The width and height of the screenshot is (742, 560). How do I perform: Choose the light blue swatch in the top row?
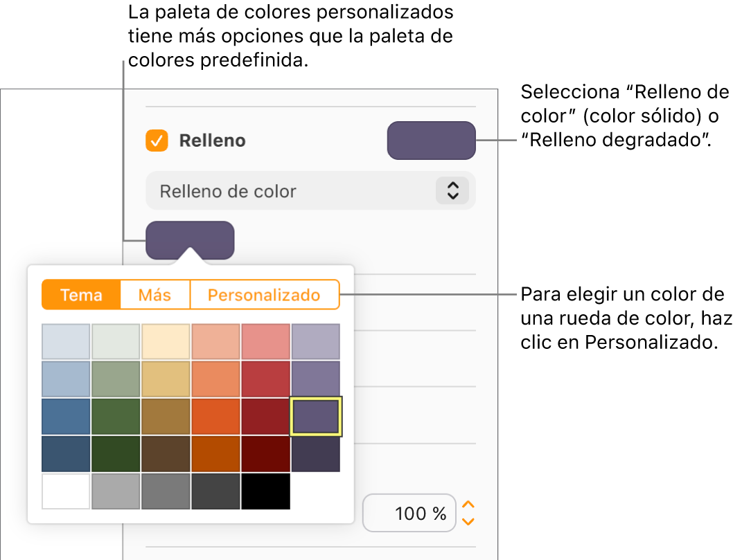point(66,341)
